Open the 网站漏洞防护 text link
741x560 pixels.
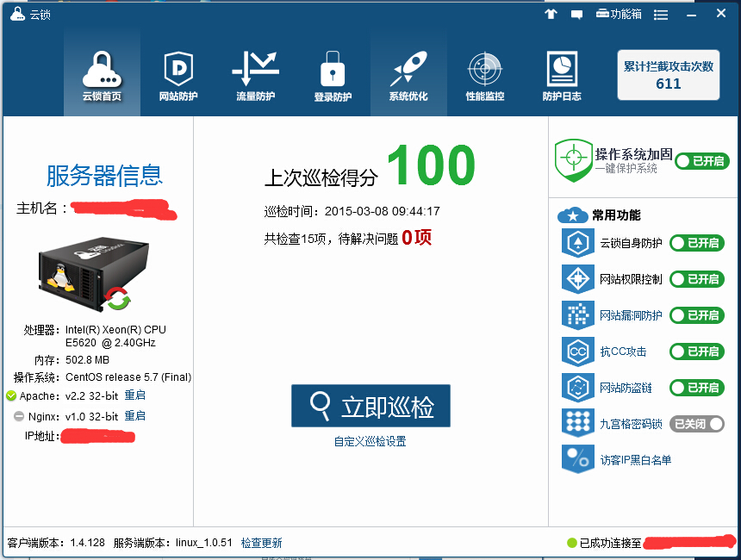tap(631, 315)
